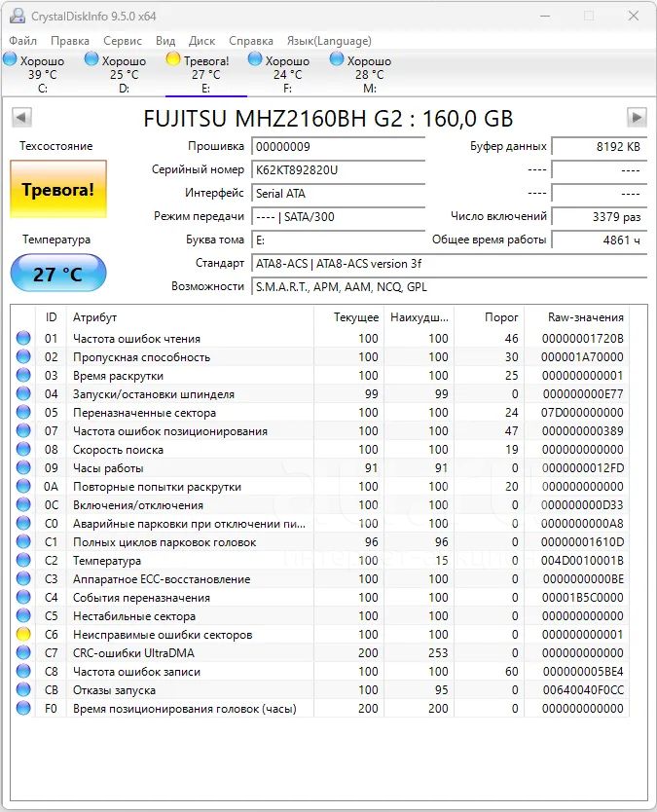Click the blue status orb for attribute C2
The image size is (657, 812).
pos(23,561)
